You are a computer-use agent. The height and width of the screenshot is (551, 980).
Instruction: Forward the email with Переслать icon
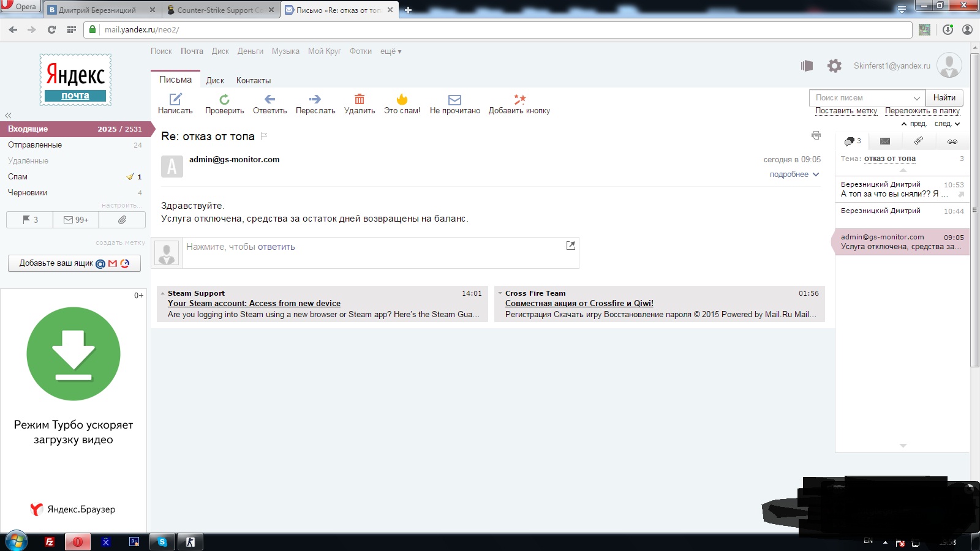click(x=315, y=99)
